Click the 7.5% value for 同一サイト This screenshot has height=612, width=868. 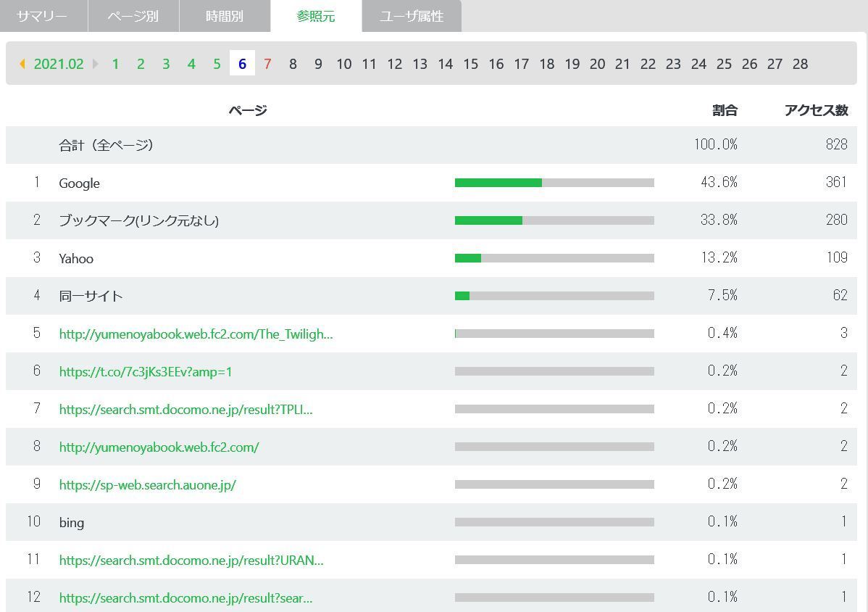pyautogui.click(x=722, y=295)
